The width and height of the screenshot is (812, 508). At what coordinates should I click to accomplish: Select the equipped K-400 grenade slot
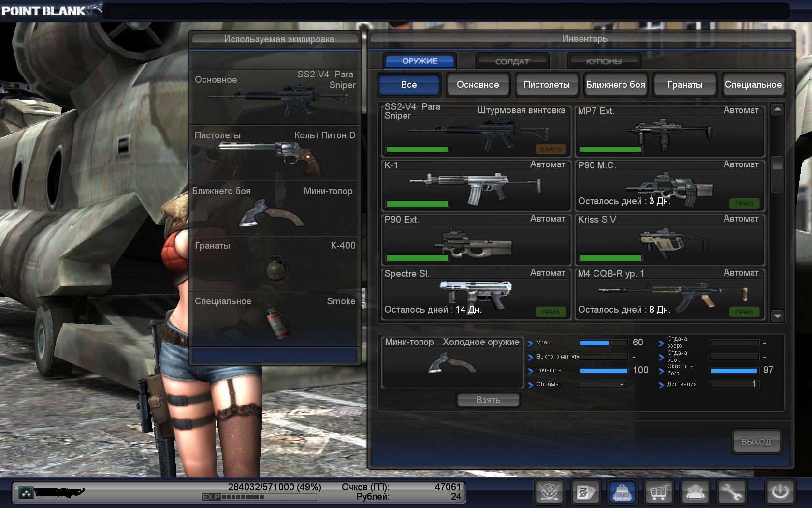[275, 264]
